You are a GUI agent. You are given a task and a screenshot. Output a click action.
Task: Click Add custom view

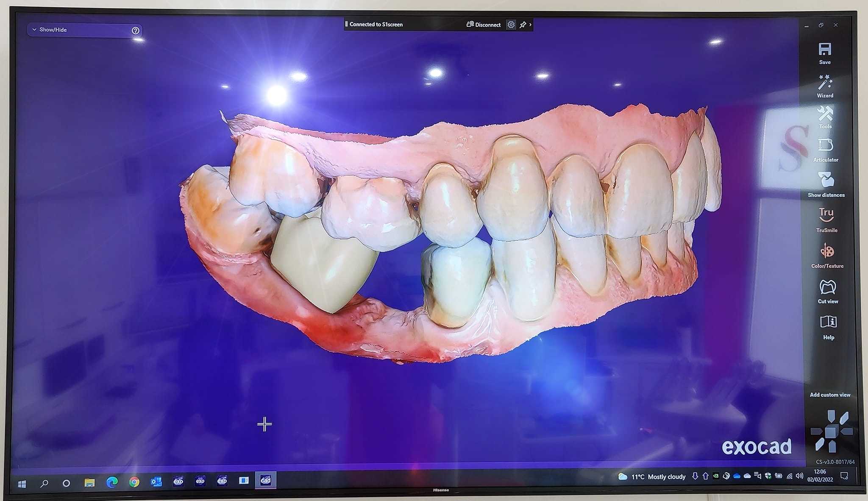pos(830,395)
